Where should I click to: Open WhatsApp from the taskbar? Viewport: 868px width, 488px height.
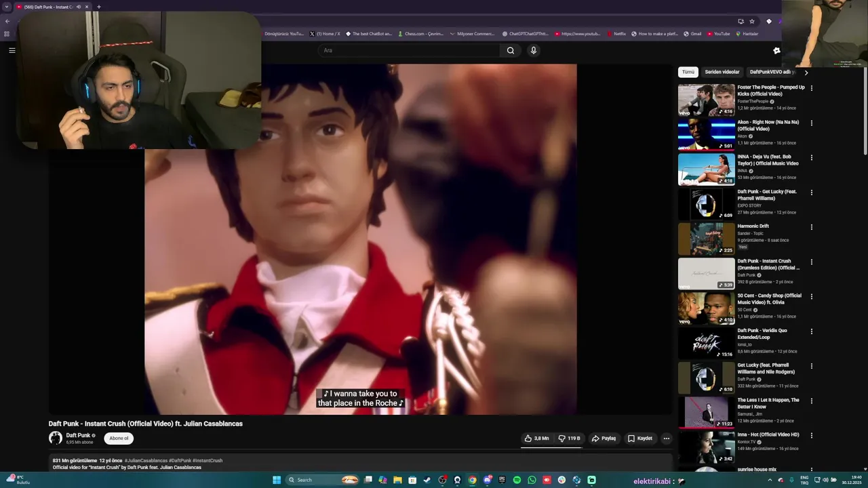532,480
